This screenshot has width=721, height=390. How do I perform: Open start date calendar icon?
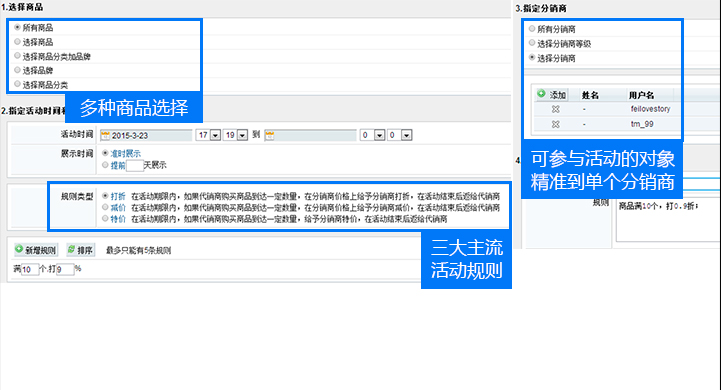click(x=105, y=135)
